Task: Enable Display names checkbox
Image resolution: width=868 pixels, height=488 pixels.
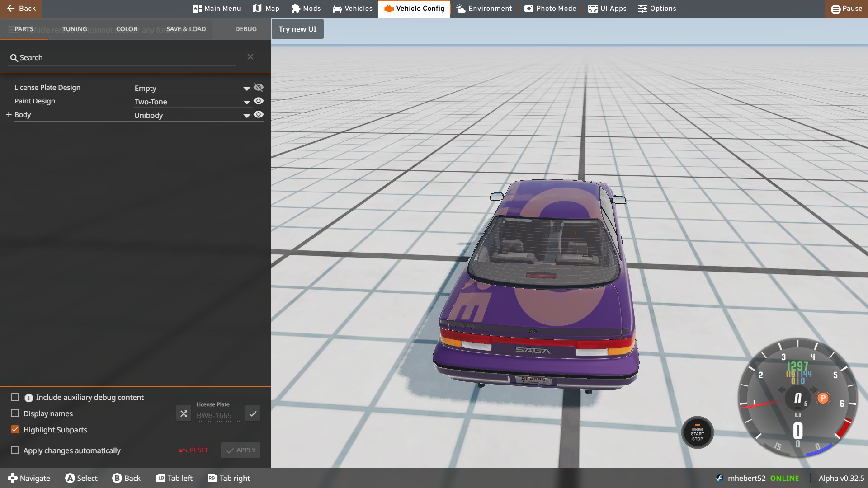Action: point(15,413)
